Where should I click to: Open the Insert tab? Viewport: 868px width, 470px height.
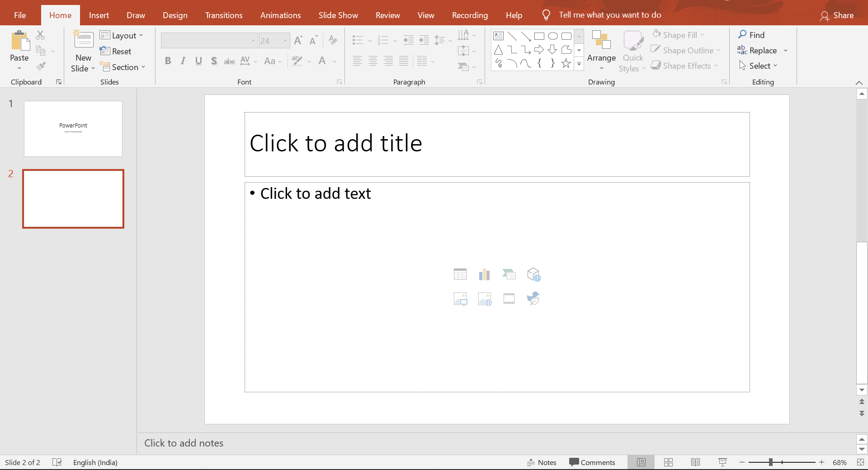pos(99,15)
